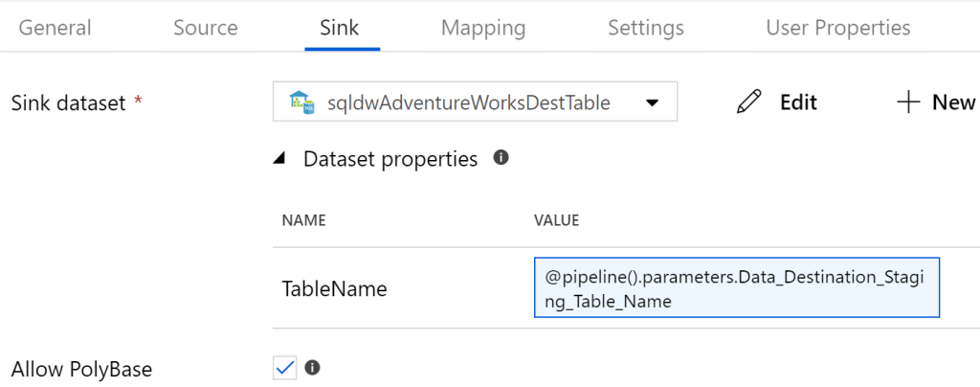
Task: Click the VALUE column header
Action: coord(556,220)
